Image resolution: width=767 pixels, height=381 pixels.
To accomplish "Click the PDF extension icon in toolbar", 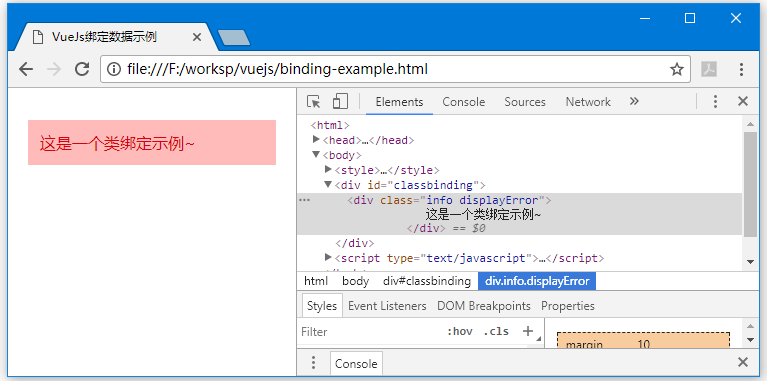I will point(709,69).
